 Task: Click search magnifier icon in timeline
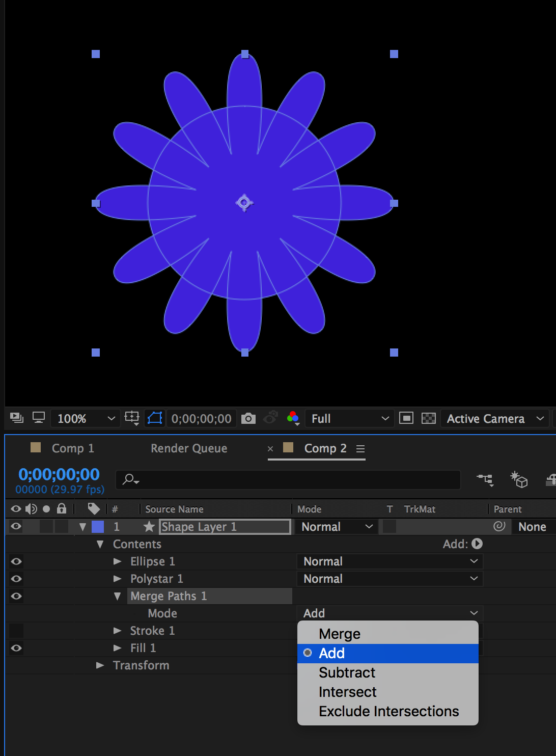(x=131, y=479)
